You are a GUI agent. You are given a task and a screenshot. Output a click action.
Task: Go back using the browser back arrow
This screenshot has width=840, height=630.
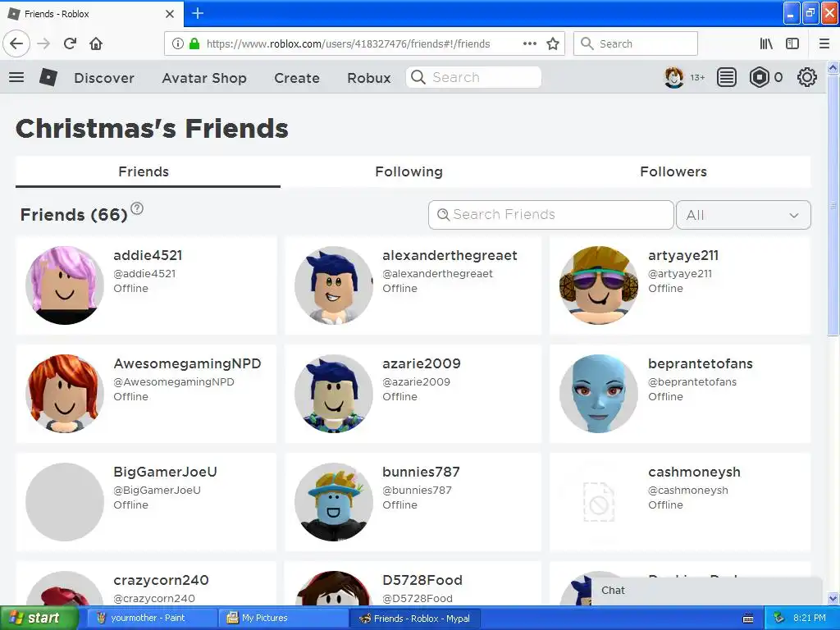coord(16,44)
